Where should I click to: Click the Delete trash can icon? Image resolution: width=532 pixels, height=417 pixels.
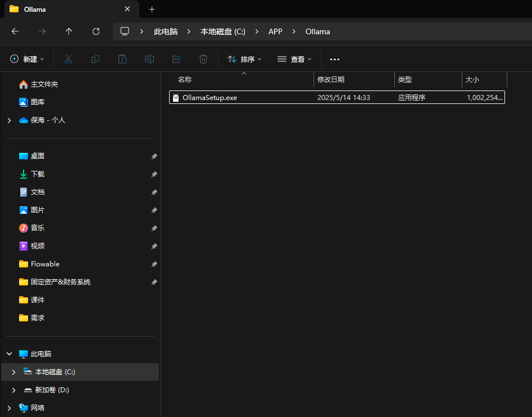(203, 59)
